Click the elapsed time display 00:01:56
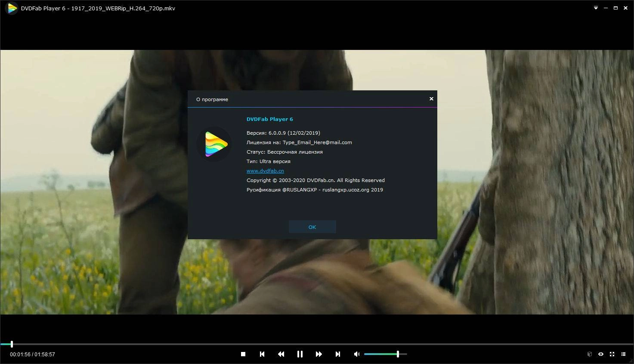Viewport: 634px width, 364px height. 20,355
